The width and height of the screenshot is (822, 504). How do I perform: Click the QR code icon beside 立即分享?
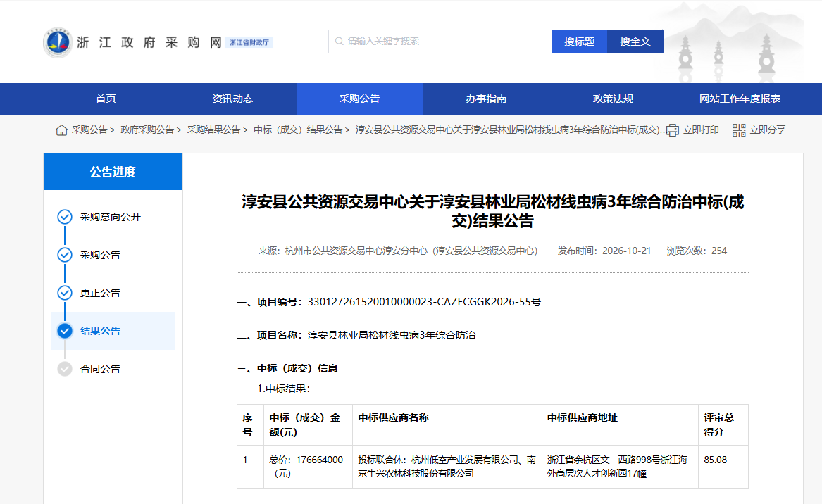(x=739, y=130)
